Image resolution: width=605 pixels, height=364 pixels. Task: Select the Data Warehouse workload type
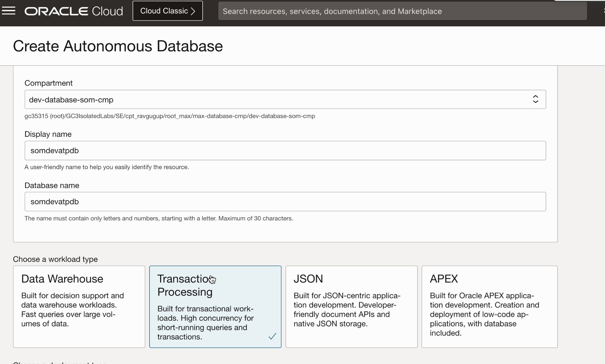pos(79,307)
